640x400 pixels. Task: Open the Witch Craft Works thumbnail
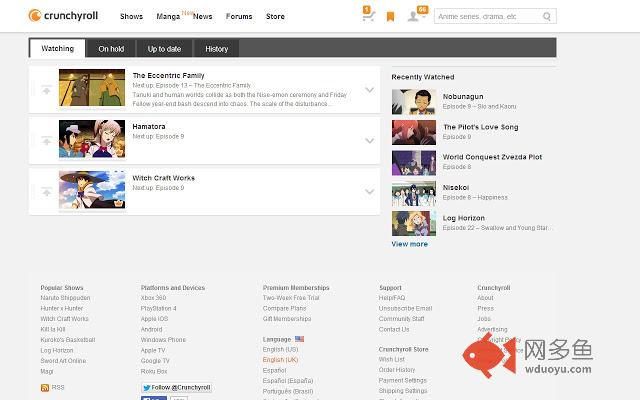(x=92, y=190)
